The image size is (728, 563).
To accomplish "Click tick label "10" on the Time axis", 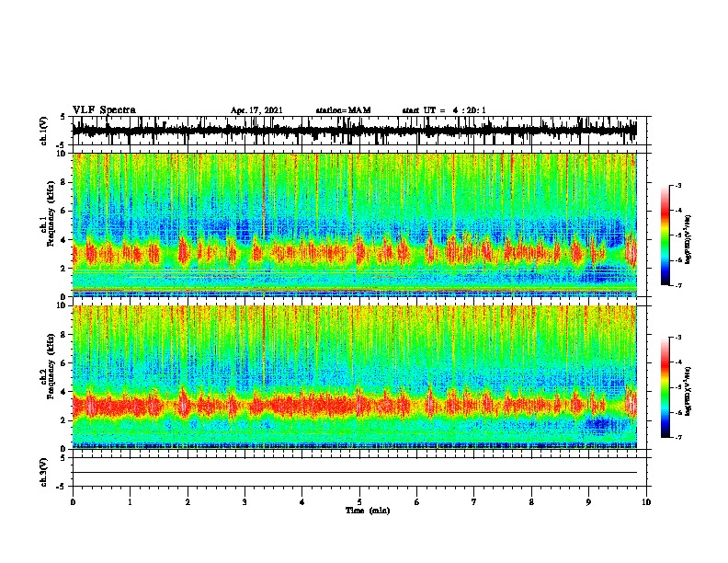I will coord(646,502).
